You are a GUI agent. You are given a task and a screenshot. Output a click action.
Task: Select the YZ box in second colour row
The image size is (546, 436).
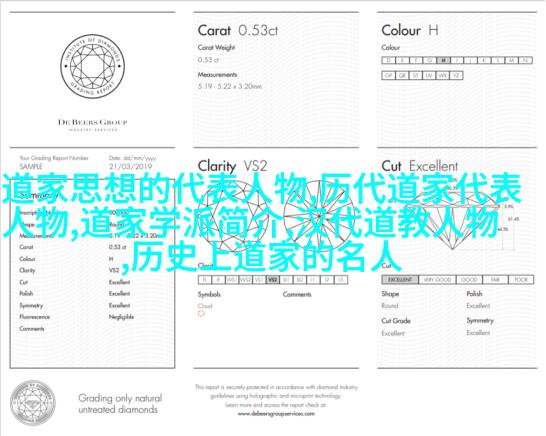click(456, 75)
